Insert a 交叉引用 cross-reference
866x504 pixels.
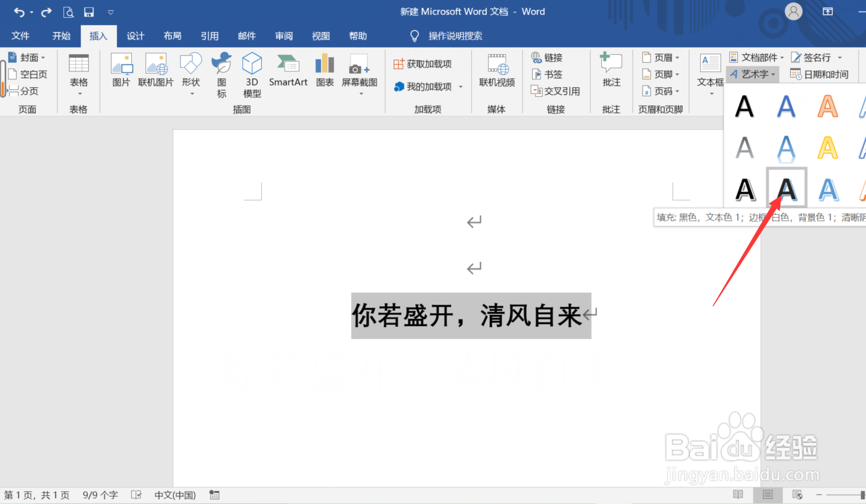click(x=556, y=91)
